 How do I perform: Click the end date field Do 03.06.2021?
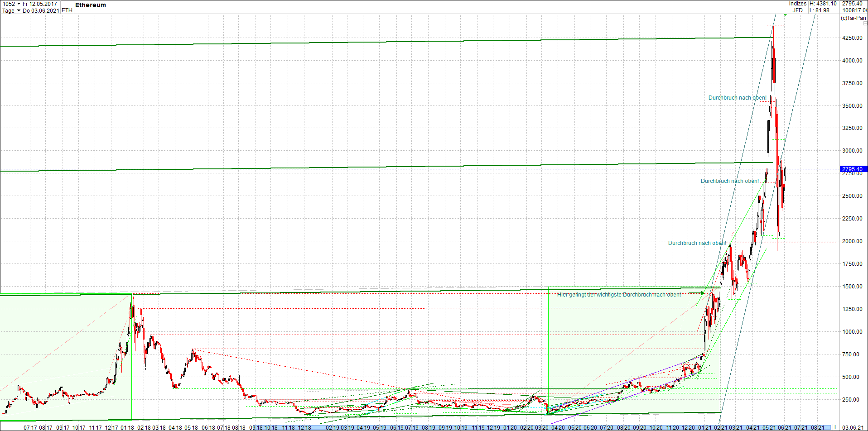pyautogui.click(x=41, y=10)
